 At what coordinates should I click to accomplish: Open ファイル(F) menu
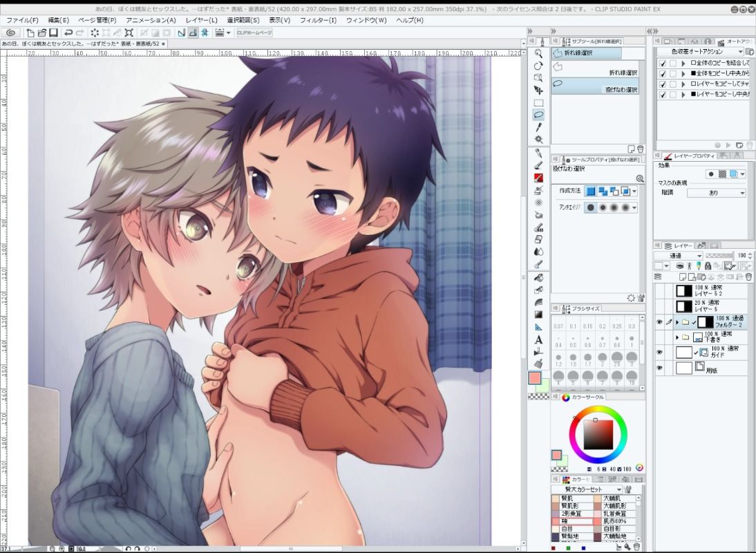pyautogui.click(x=22, y=20)
